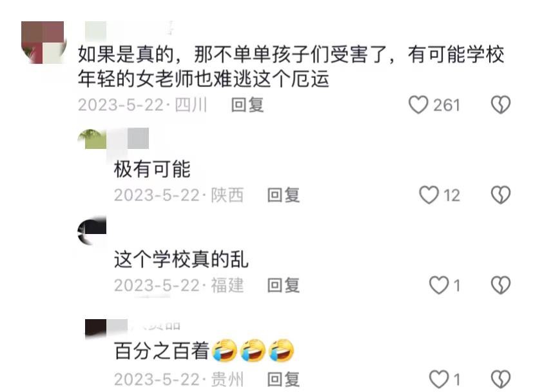Screen dimensions: 533x392
Task: Reply to the Guizhou 百分之百着 comment
Action: [x=283, y=379]
